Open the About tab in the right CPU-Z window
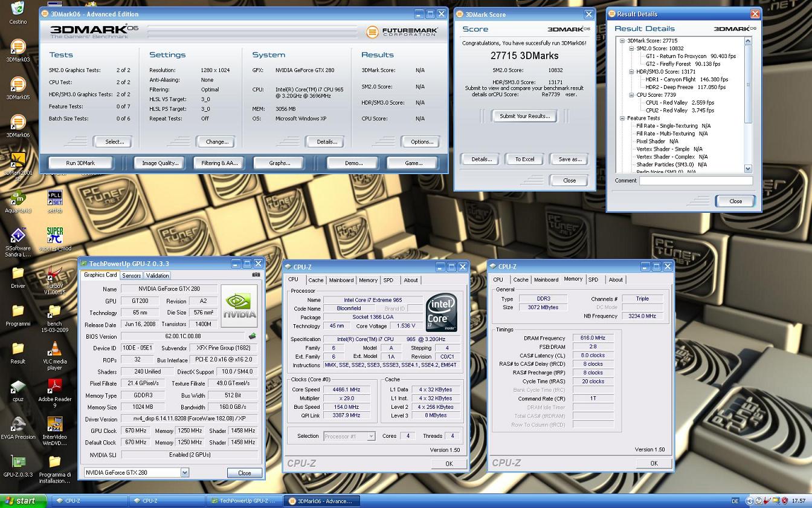 coord(616,279)
